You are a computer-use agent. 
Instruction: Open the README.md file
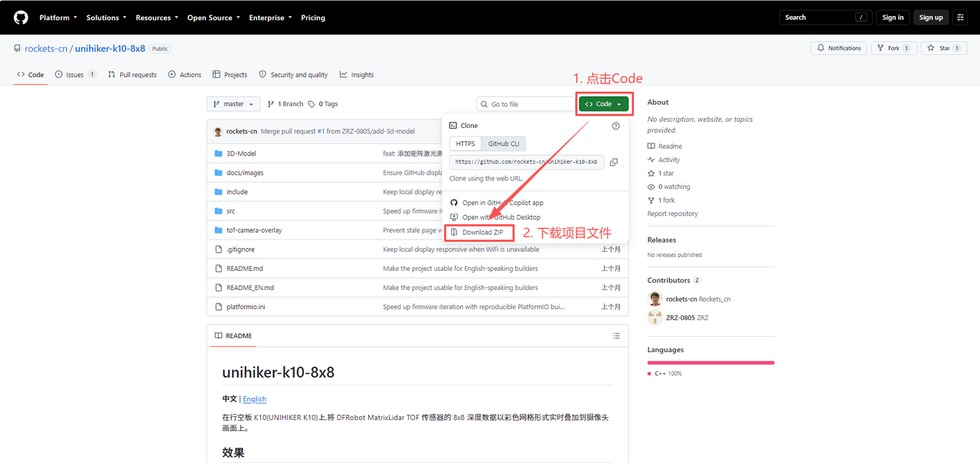(x=245, y=269)
